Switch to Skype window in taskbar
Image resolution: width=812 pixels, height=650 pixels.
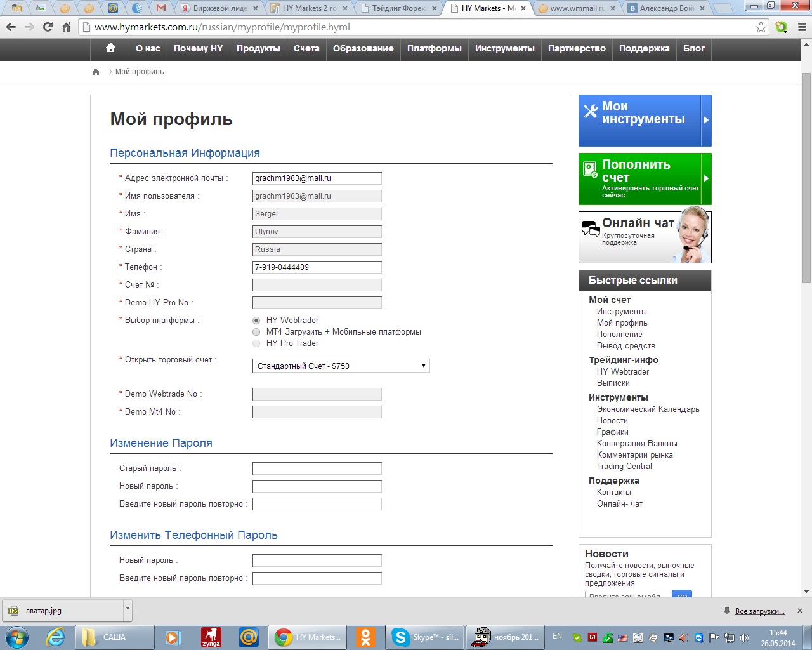coord(424,637)
